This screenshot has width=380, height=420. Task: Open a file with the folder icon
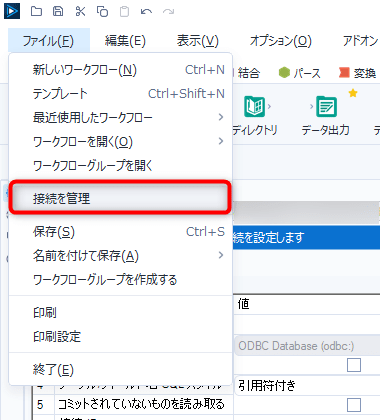(36, 11)
